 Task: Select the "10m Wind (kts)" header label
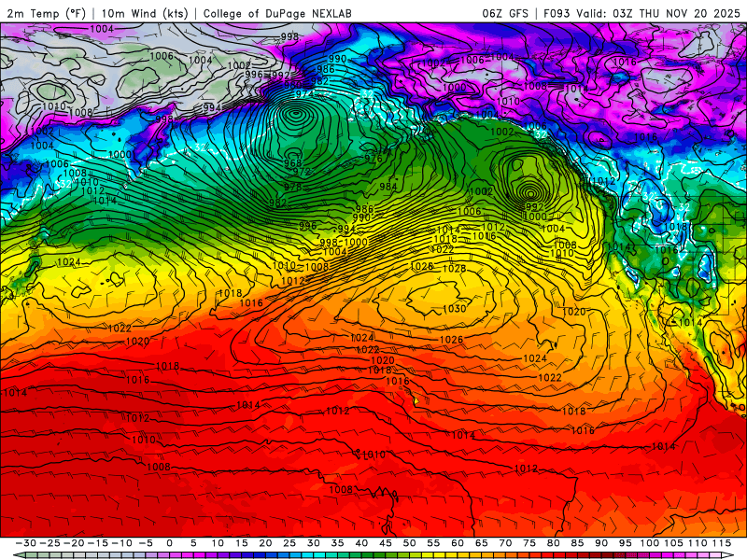click(145, 13)
